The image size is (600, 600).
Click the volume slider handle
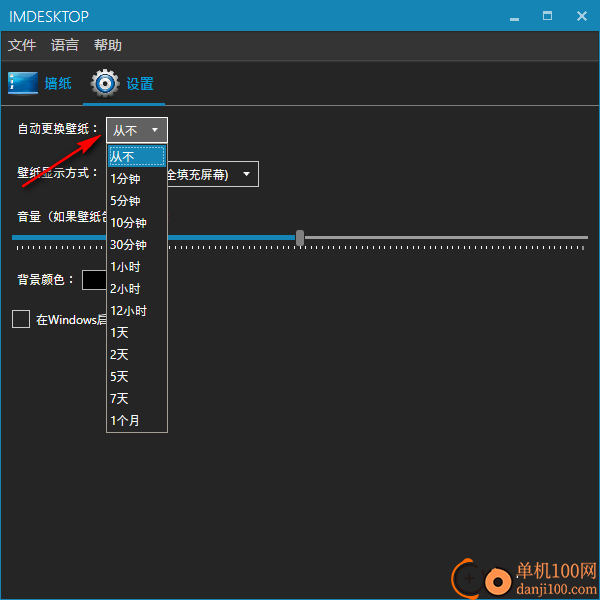coord(300,238)
